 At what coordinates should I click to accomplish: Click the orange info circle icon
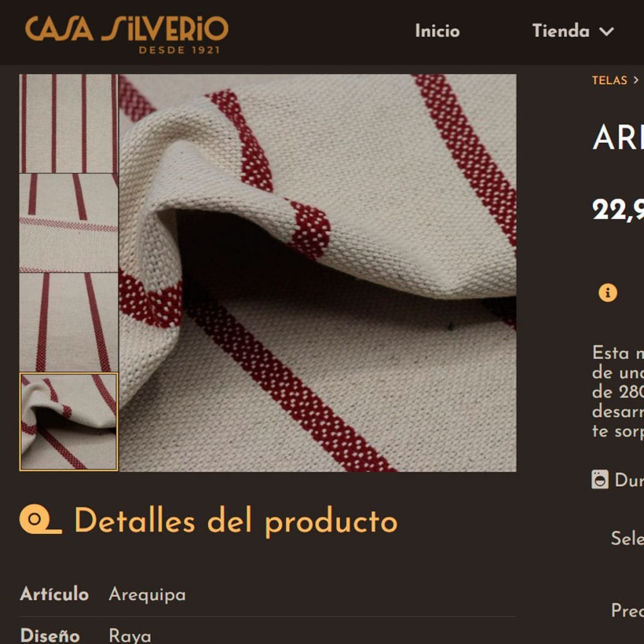[608, 293]
